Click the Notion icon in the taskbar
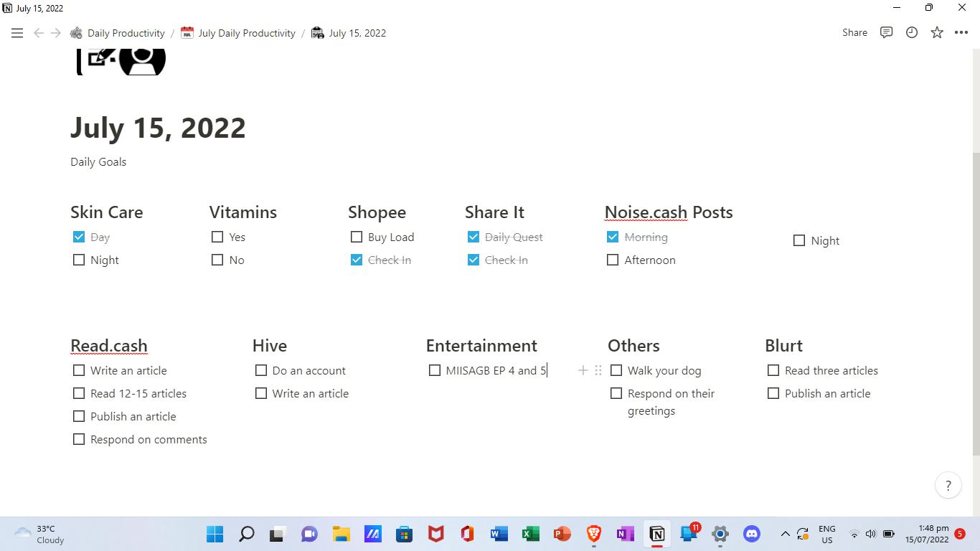 656,534
